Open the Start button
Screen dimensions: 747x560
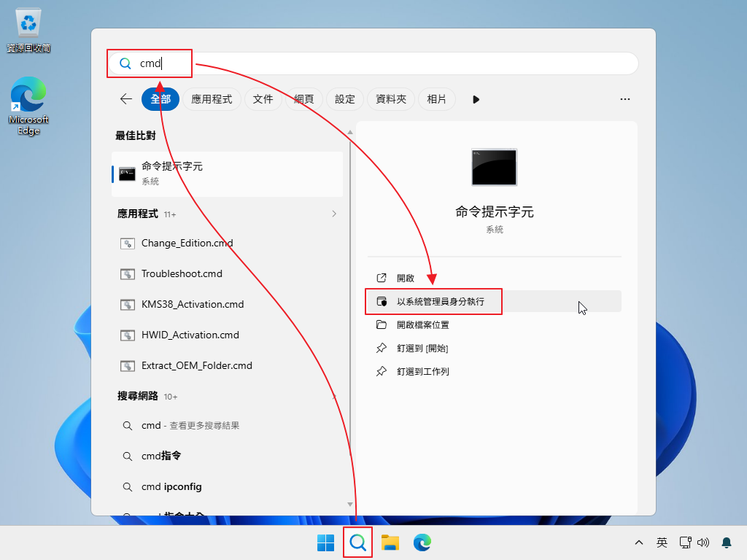pyautogui.click(x=325, y=542)
